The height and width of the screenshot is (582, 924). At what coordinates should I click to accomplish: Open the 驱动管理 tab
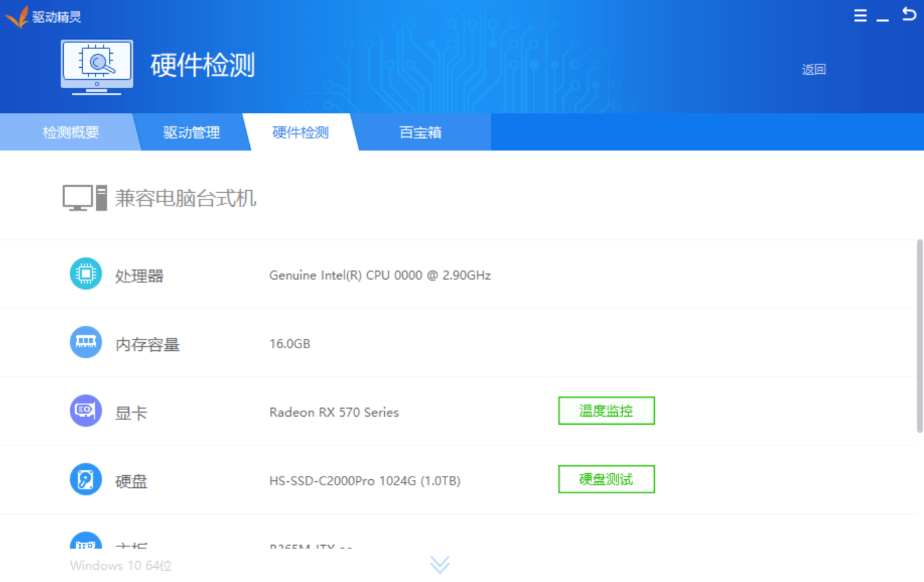click(191, 132)
